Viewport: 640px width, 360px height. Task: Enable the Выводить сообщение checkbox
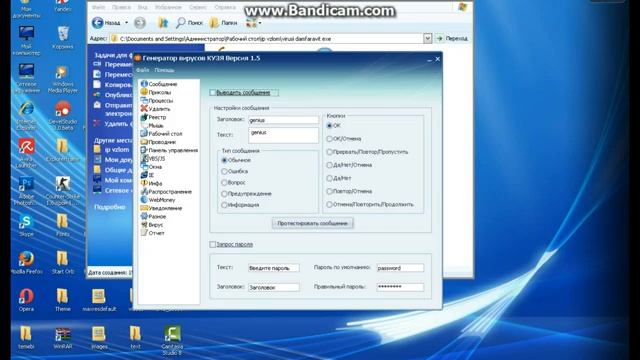213,93
